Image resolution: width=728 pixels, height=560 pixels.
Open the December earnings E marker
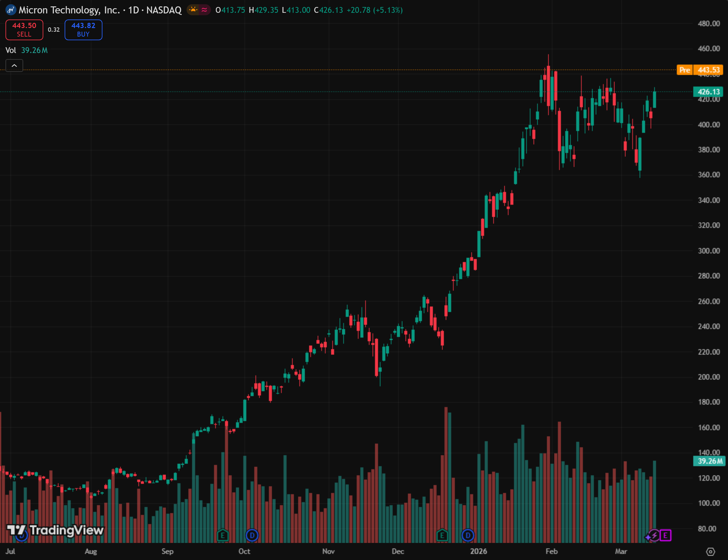point(442,535)
